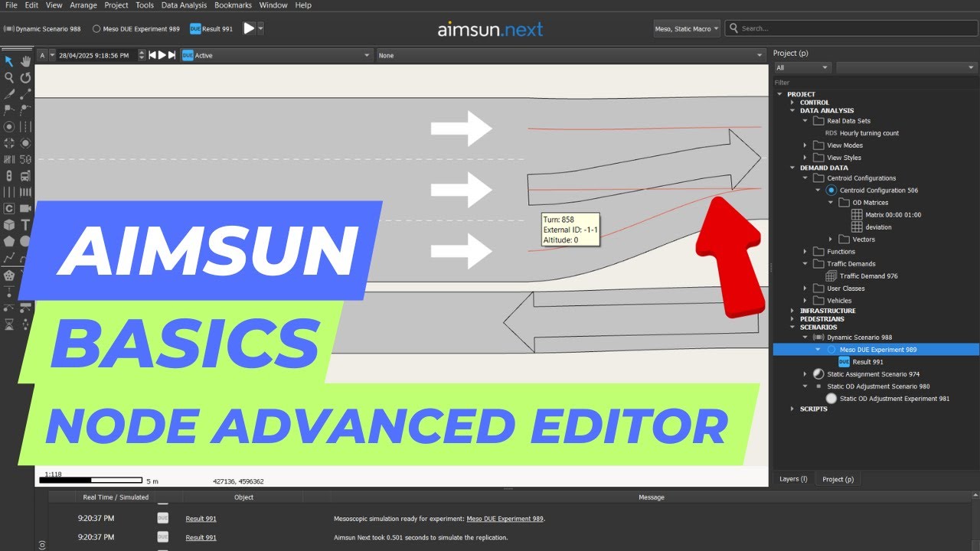Pick the knife cut tool
Screen dimensions: 980x551
coord(9,94)
